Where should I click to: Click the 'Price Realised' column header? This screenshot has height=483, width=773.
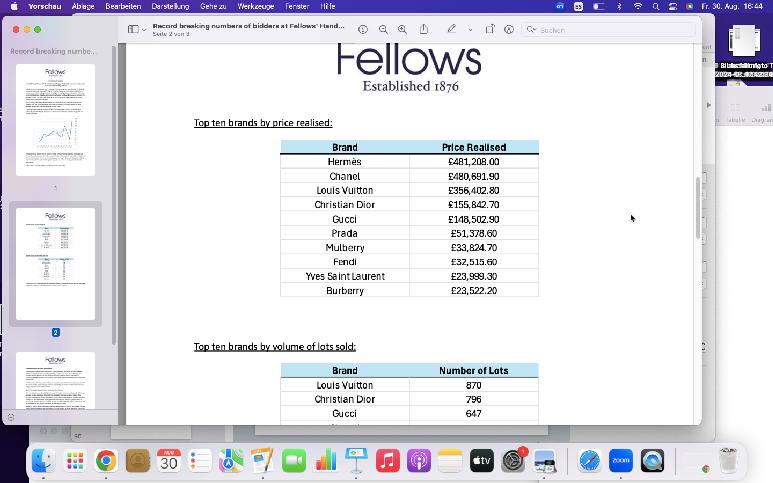tap(474, 147)
